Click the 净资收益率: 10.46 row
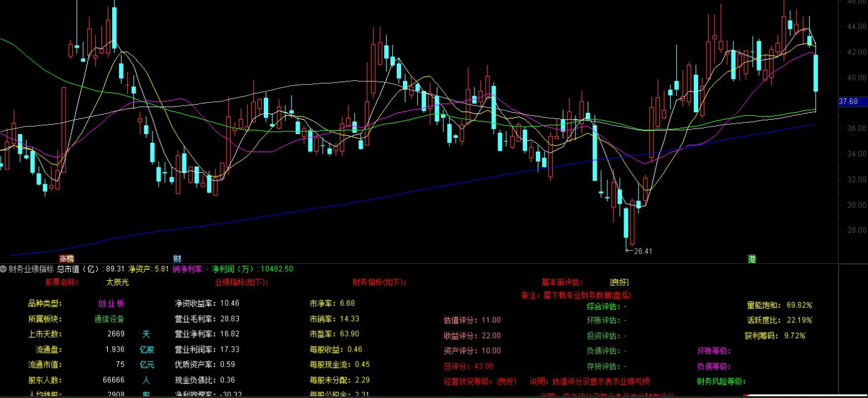Screen dimensions: 868x398 point(207,303)
